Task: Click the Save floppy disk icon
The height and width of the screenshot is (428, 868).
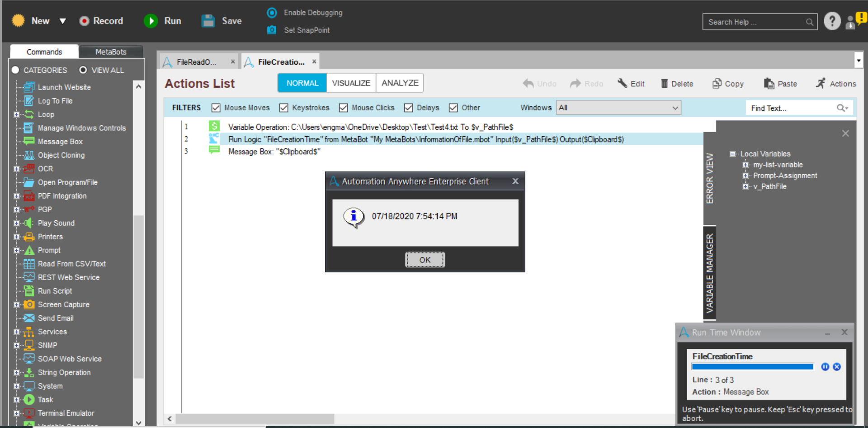Action: (208, 21)
